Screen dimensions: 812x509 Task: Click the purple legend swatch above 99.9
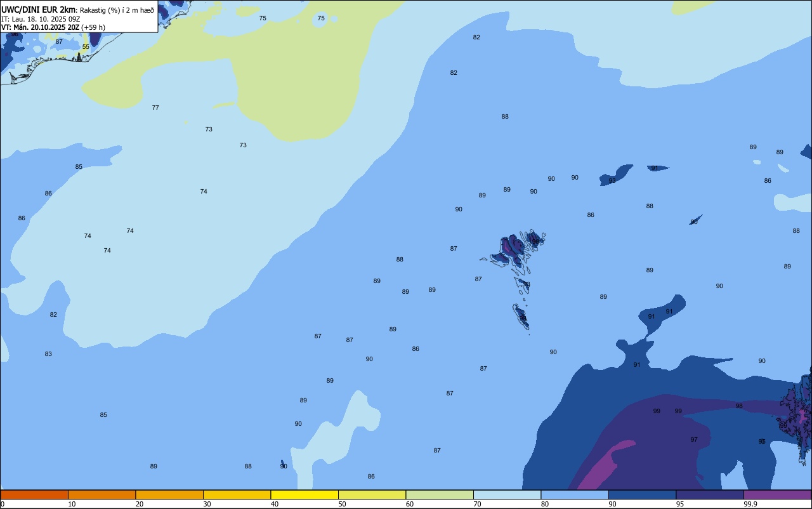tap(777, 494)
